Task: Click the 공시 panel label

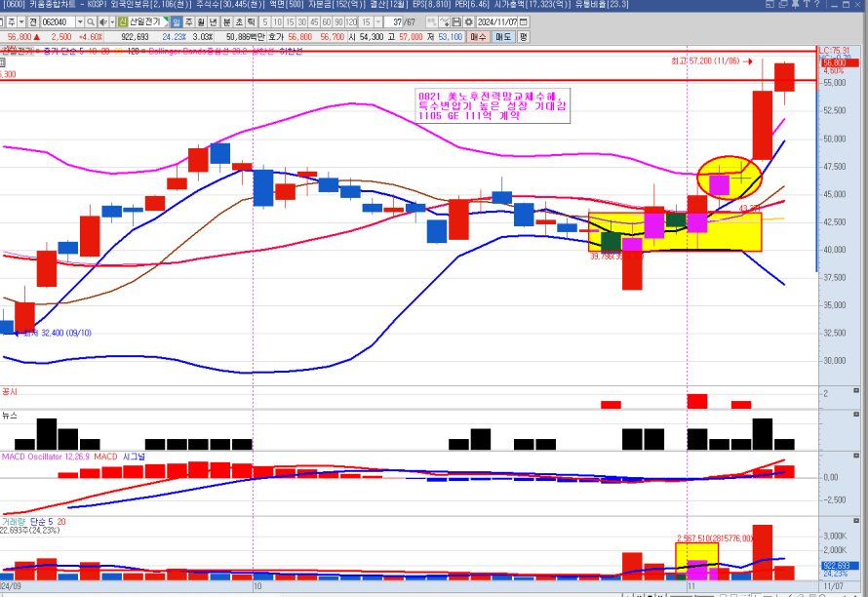Action: coord(10,392)
